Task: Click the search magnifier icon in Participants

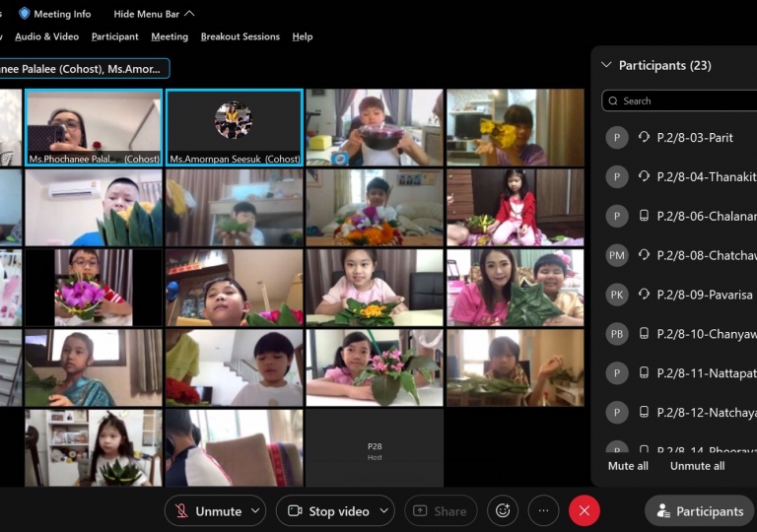Action: click(x=613, y=100)
